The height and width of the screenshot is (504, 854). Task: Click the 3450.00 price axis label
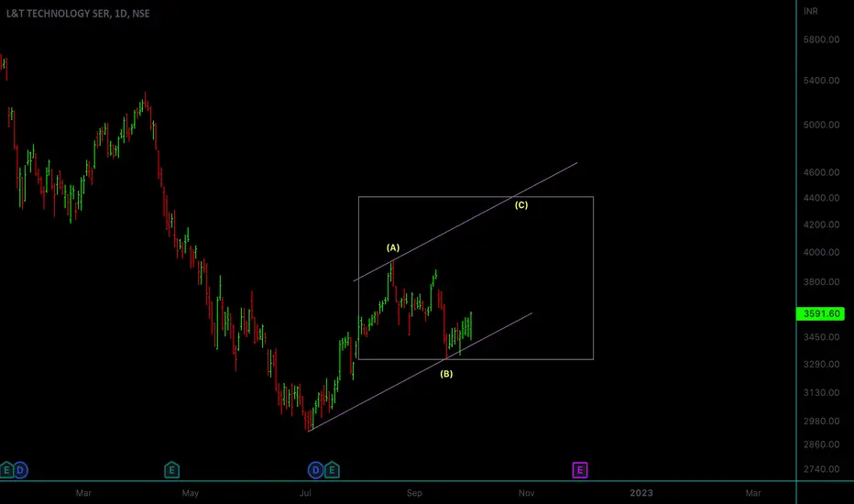pos(821,337)
